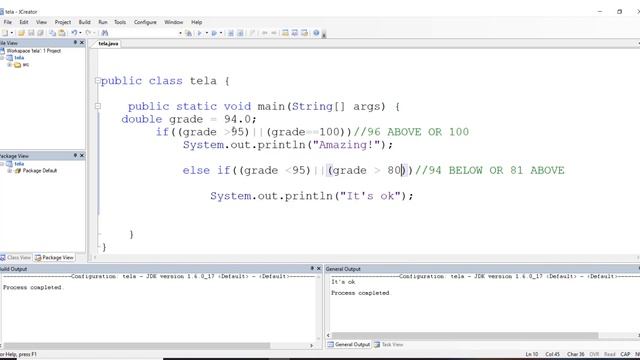Click the Ln 10 status bar entry
This screenshot has width=640, height=360.
[x=532, y=354]
